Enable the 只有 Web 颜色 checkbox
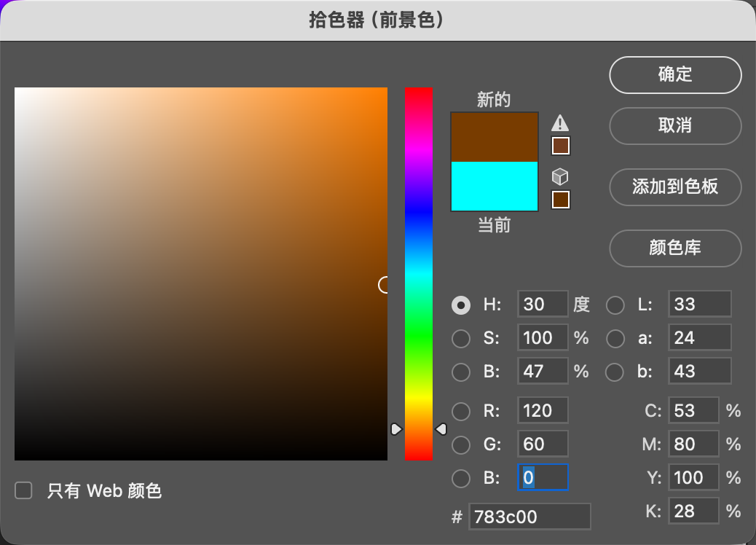 click(x=24, y=491)
